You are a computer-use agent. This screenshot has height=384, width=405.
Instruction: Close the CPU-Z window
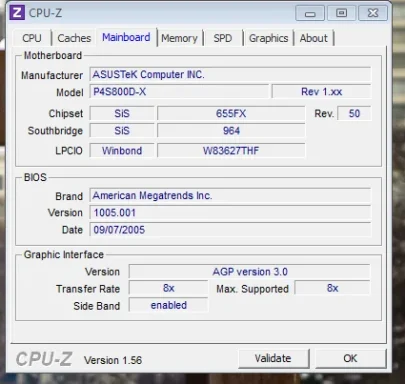(x=373, y=13)
